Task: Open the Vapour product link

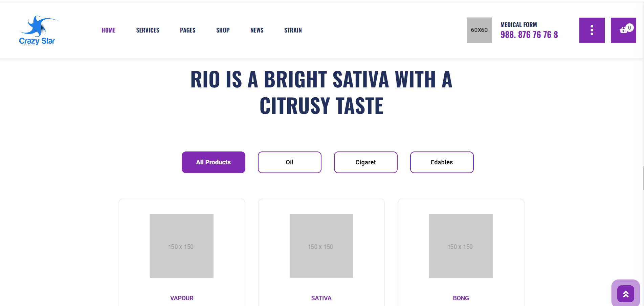Action: coord(182,298)
